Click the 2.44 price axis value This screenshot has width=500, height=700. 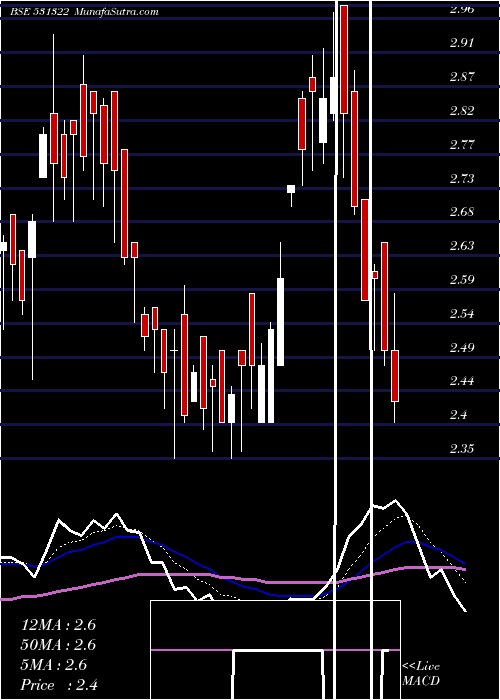pos(462,381)
